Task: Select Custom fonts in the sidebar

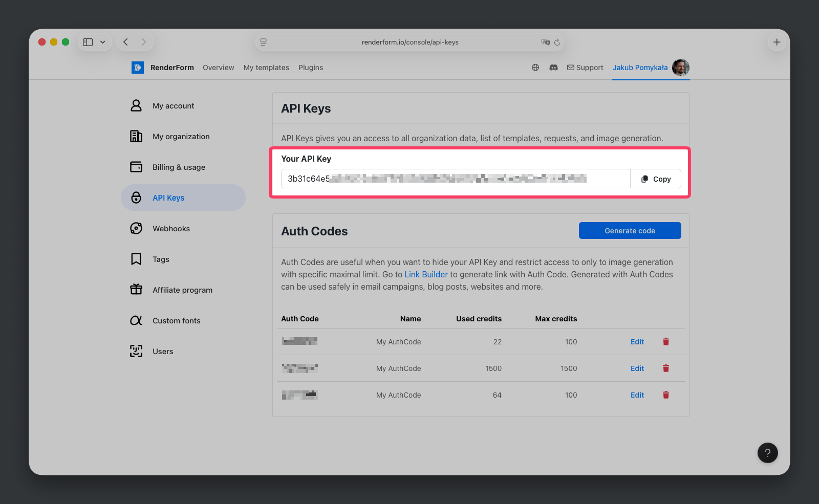Action: (x=183, y=320)
